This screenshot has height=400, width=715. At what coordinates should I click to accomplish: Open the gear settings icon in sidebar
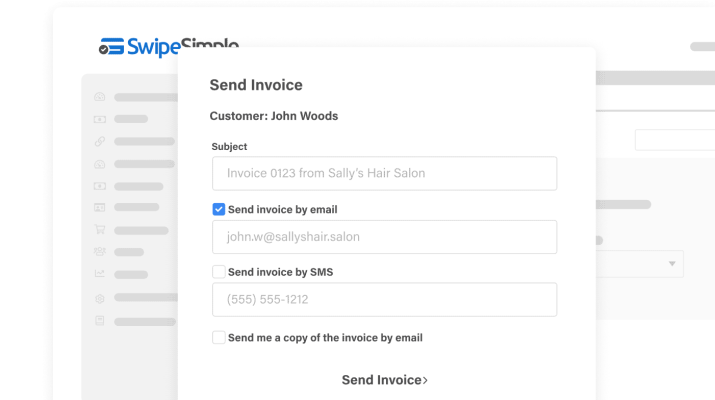[x=99, y=298]
